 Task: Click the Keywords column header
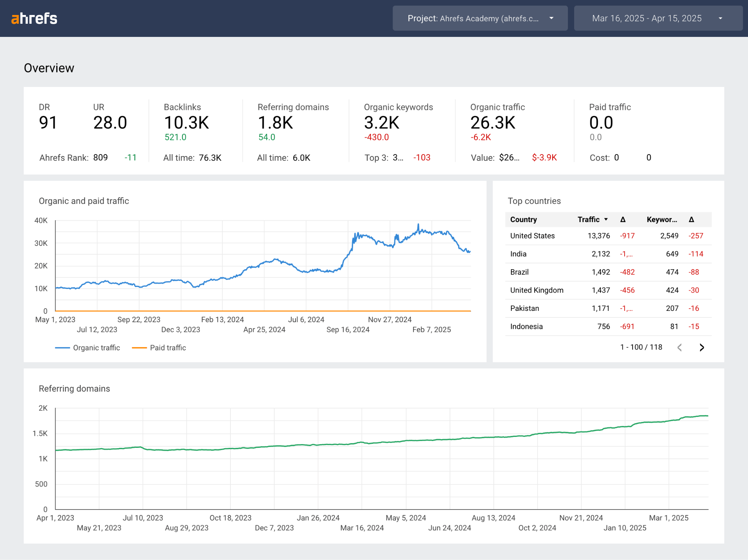pos(661,220)
